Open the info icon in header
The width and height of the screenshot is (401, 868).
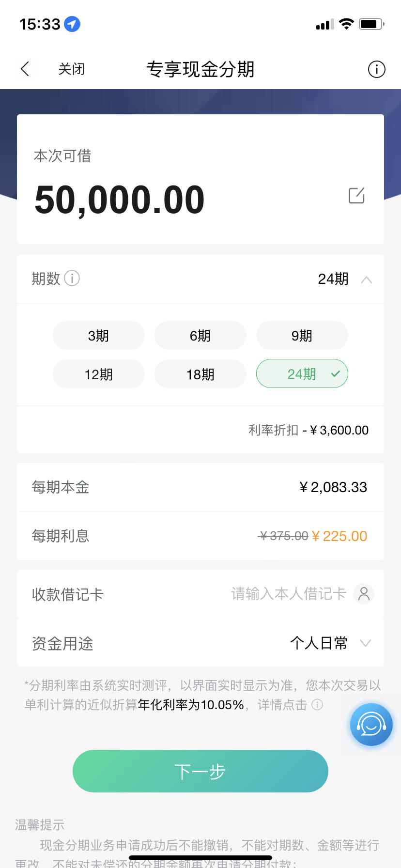pos(376,69)
